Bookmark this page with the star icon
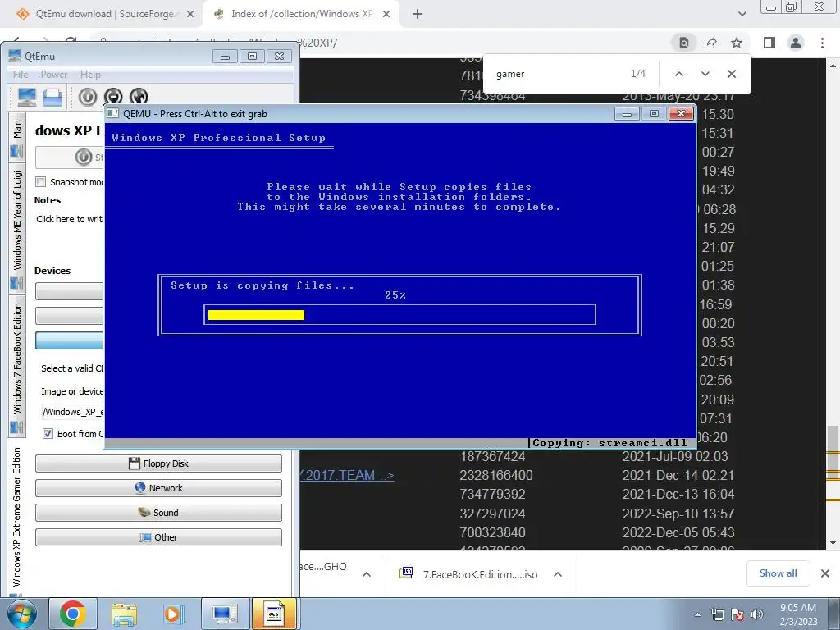Viewport: 840px width, 630px height. point(737,43)
